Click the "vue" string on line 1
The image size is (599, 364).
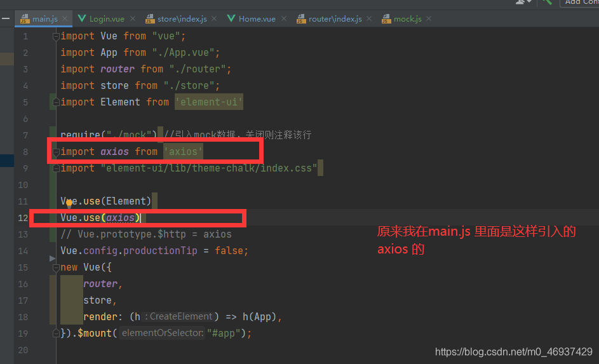click(166, 36)
